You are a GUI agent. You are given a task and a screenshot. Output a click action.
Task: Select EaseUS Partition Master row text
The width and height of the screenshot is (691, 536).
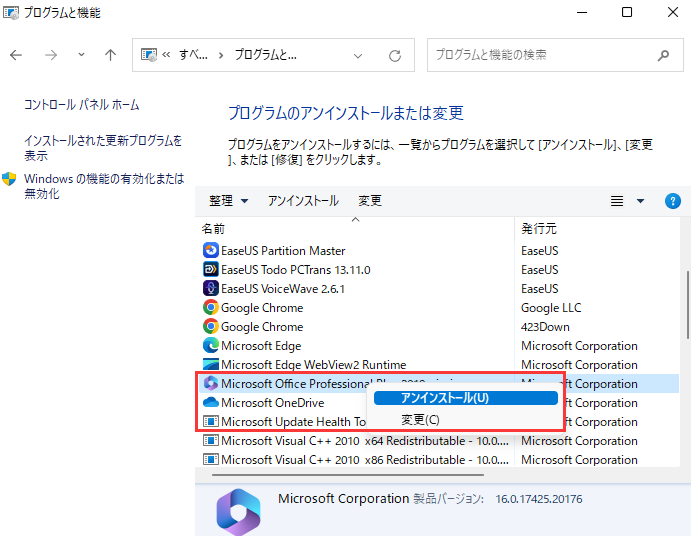283,251
